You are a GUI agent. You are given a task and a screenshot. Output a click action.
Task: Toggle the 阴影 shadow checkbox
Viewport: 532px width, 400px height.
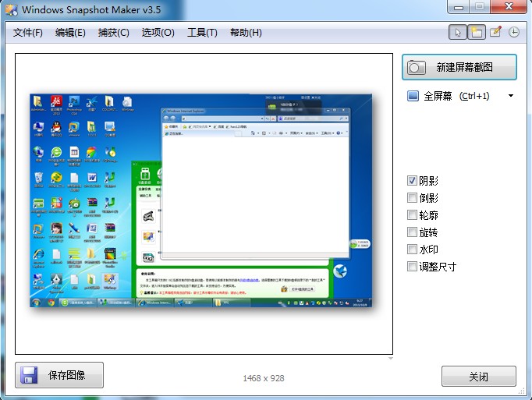412,180
